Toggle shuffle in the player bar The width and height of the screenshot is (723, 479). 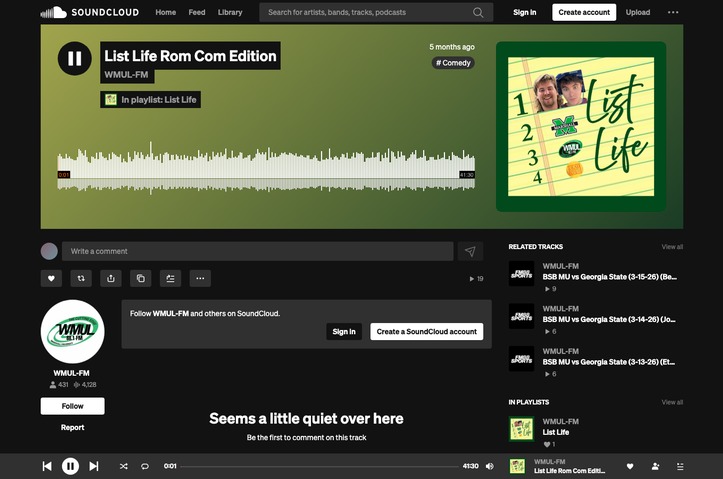124,466
